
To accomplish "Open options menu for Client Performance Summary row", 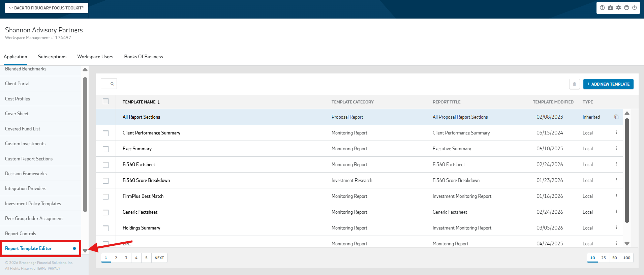I will (616, 132).
